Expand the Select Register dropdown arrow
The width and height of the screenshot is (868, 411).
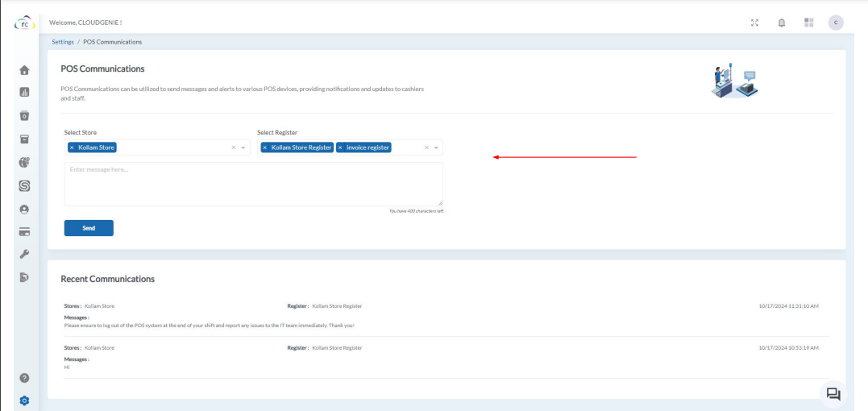436,147
